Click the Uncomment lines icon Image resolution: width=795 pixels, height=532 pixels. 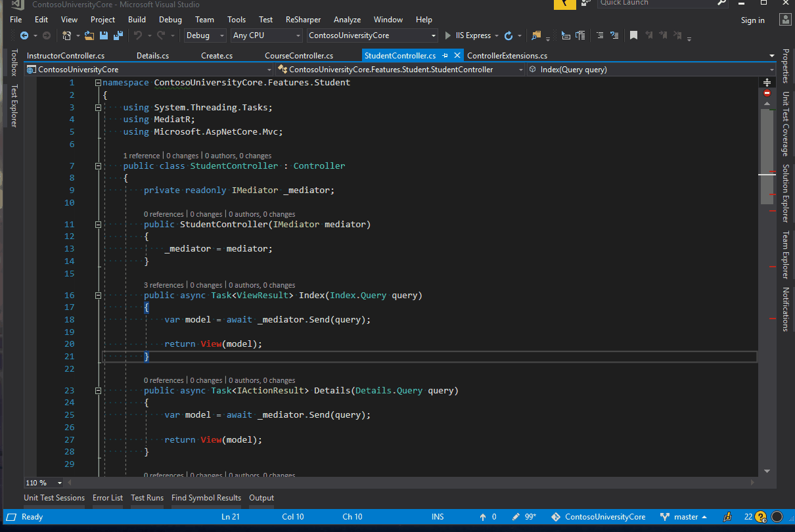(614, 35)
